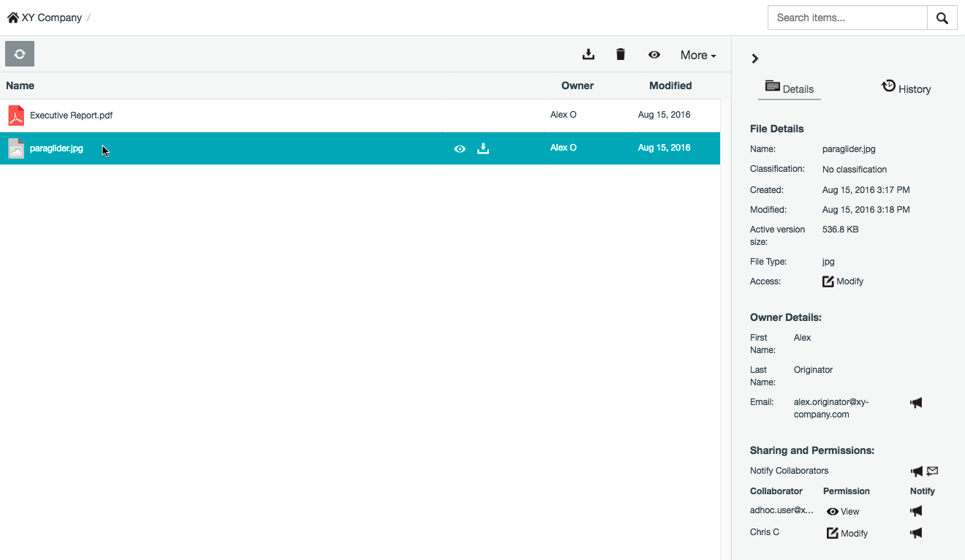Collapse the details side panel chevron
965x560 pixels.
755,58
